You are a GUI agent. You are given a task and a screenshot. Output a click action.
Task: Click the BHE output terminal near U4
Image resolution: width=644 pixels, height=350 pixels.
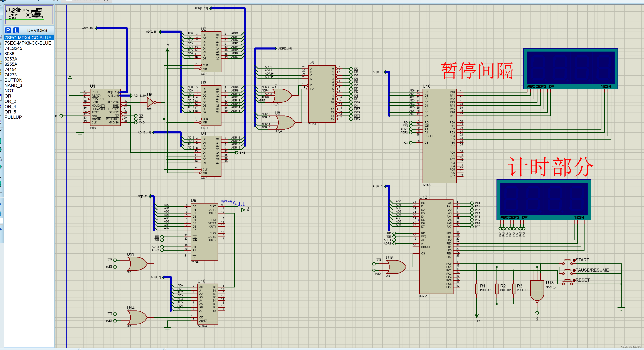(x=237, y=153)
